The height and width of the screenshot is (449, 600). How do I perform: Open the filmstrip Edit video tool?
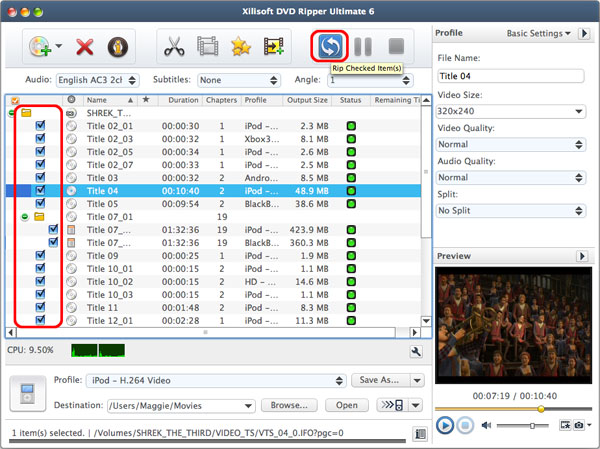[207, 46]
